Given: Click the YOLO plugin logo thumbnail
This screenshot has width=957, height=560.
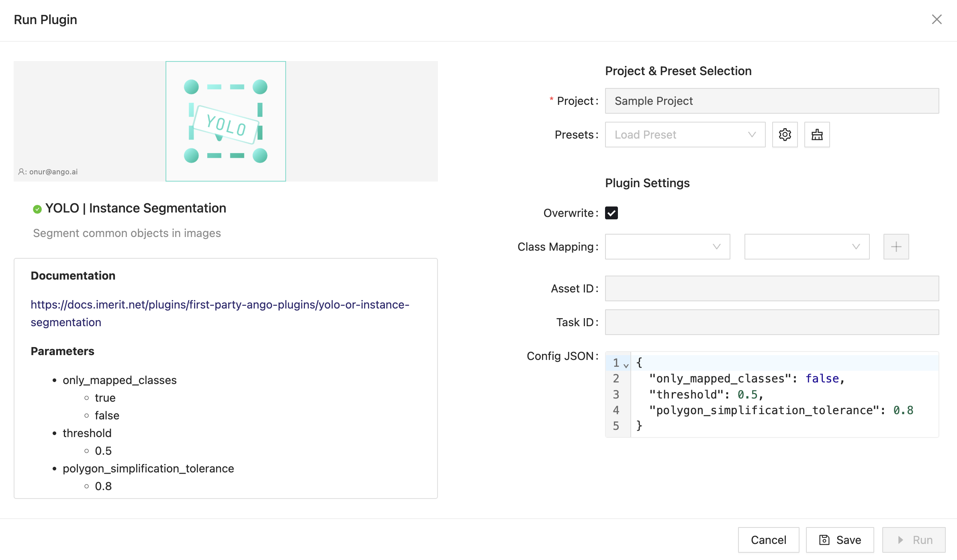Looking at the screenshot, I should point(226,121).
